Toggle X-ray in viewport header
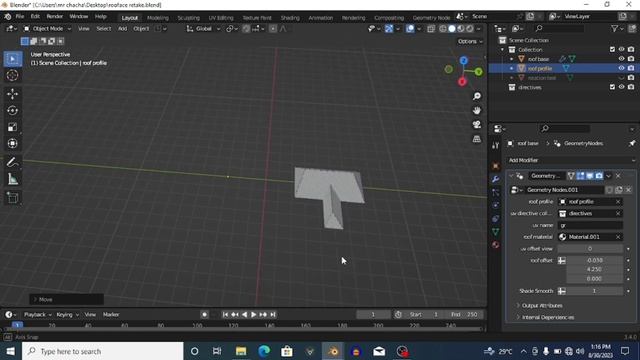 [x=431, y=29]
